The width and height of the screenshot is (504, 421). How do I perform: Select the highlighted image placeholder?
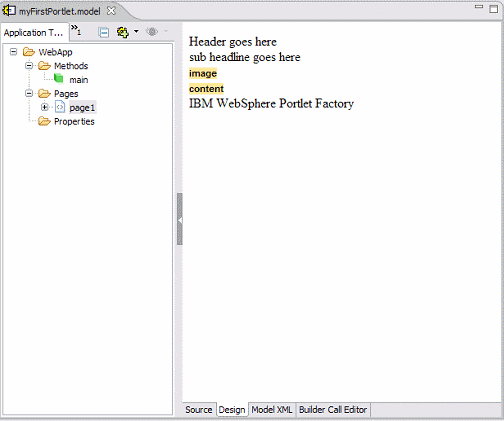coord(203,73)
